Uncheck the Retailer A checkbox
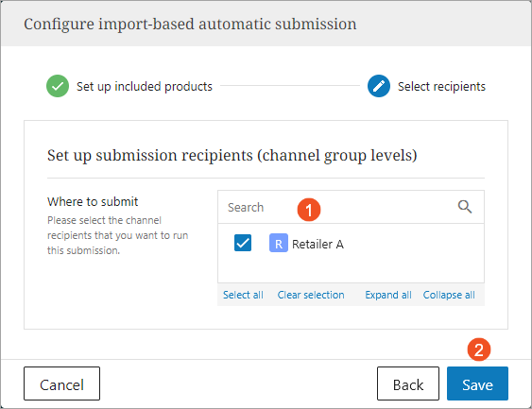Screen dimensions: 532x409 coord(243,243)
